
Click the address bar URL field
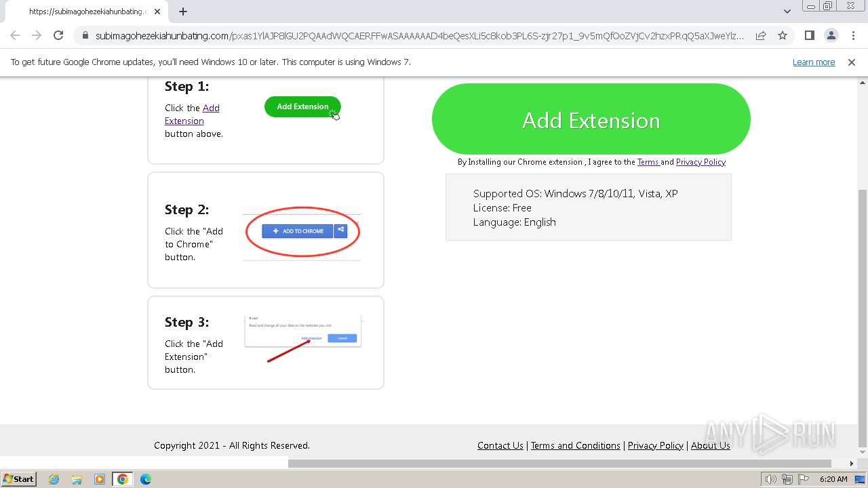[419, 35]
